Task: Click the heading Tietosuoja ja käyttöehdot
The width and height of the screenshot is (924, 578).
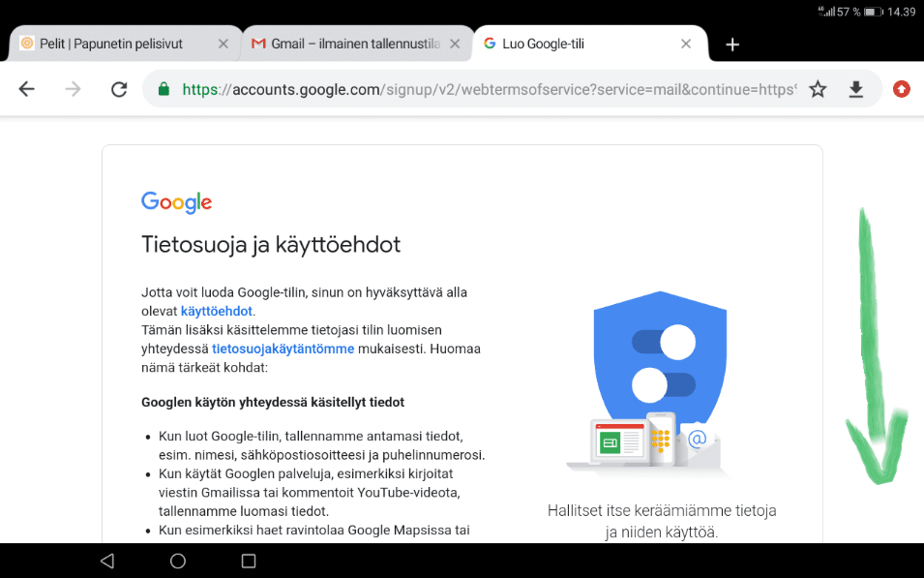Action: coord(271,244)
